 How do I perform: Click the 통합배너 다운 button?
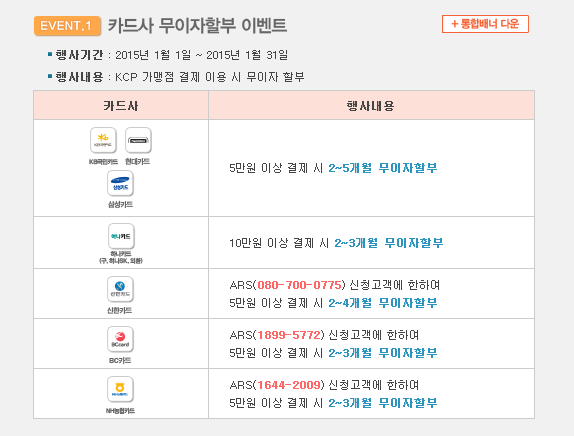pyautogui.click(x=485, y=24)
